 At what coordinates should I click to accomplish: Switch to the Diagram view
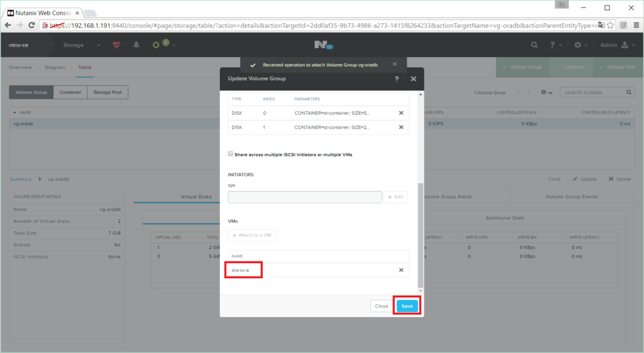[x=55, y=67]
